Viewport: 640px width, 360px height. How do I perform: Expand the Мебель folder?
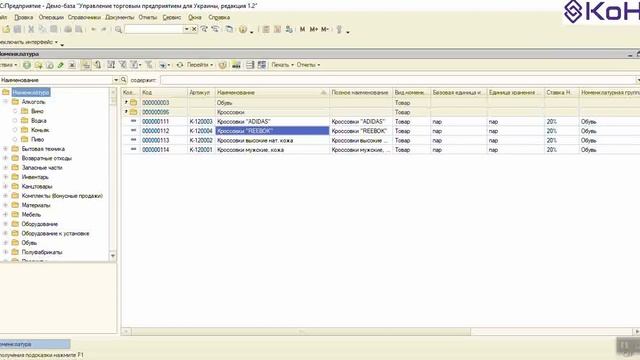6,215
